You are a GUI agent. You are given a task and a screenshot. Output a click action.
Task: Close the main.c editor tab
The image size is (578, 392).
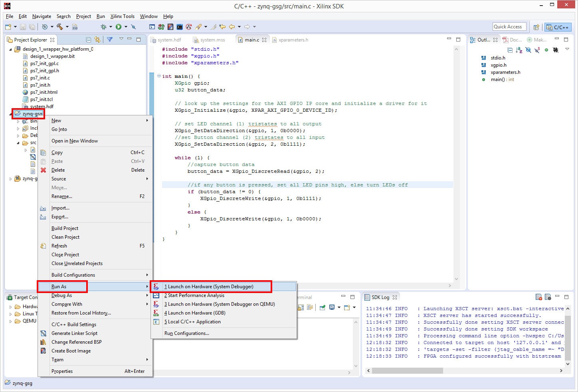tap(264, 40)
